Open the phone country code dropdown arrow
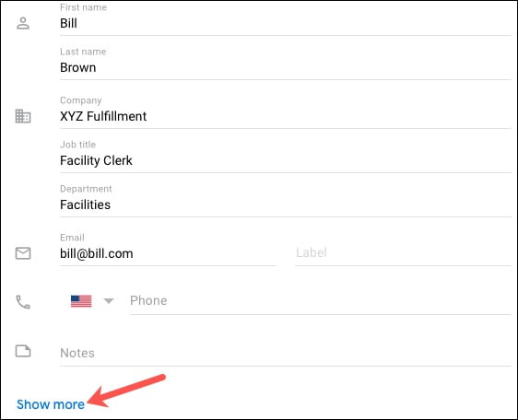Screen dimensions: 518x420 (x=109, y=301)
